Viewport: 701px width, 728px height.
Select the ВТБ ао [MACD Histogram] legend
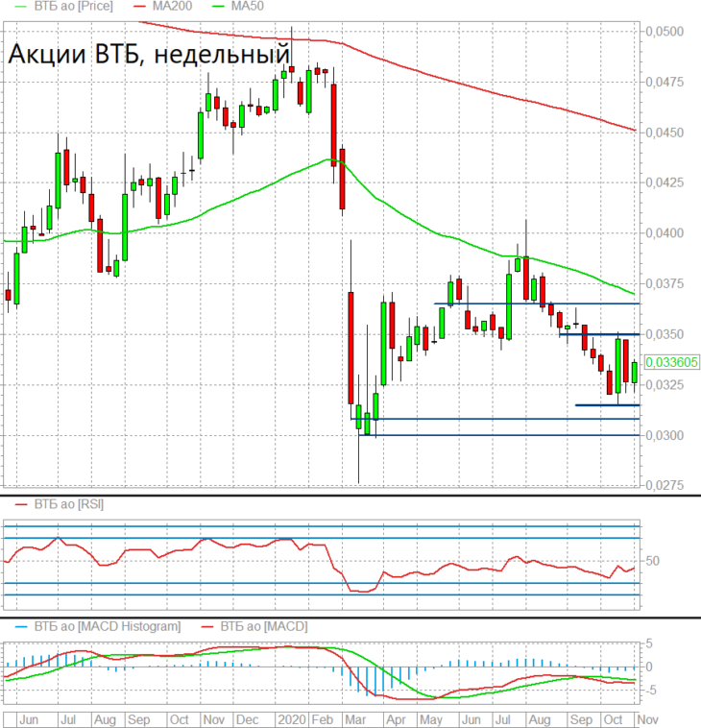coord(108,627)
